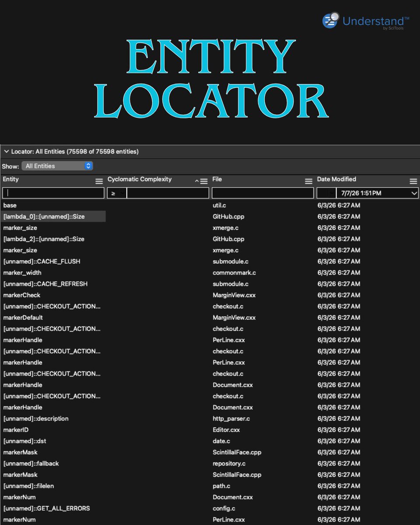This screenshot has height=525, width=420.
Task: Click the date cell in the markerID row
Action: coord(339,430)
